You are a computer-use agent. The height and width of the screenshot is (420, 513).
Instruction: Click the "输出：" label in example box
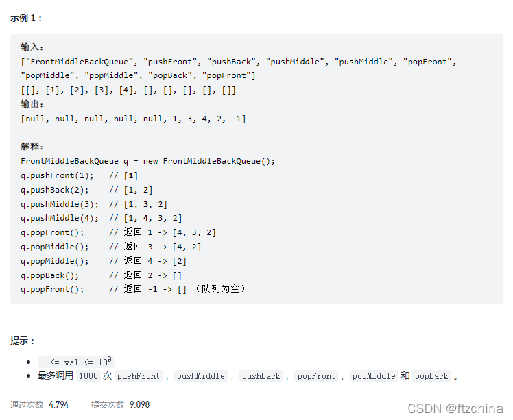[32, 104]
